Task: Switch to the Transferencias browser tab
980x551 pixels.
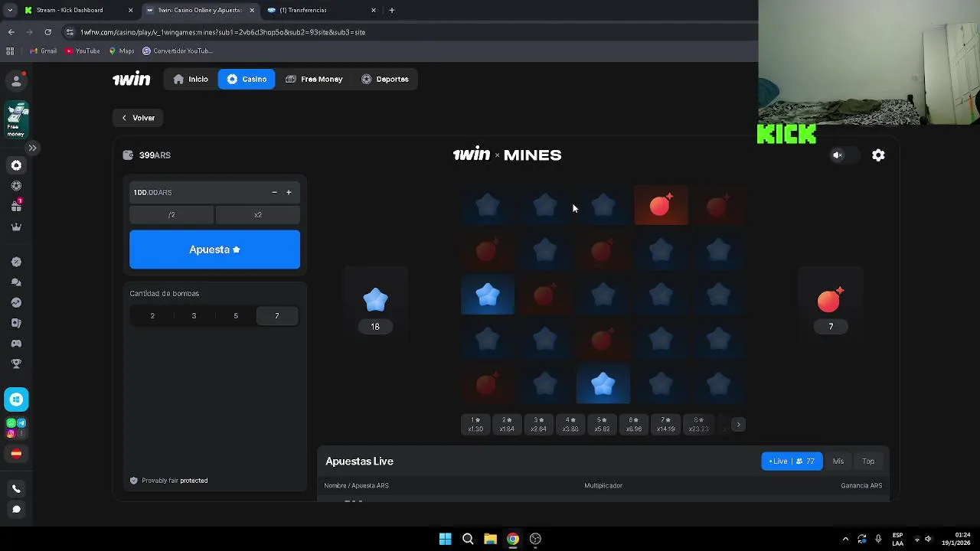Action: [x=320, y=10]
